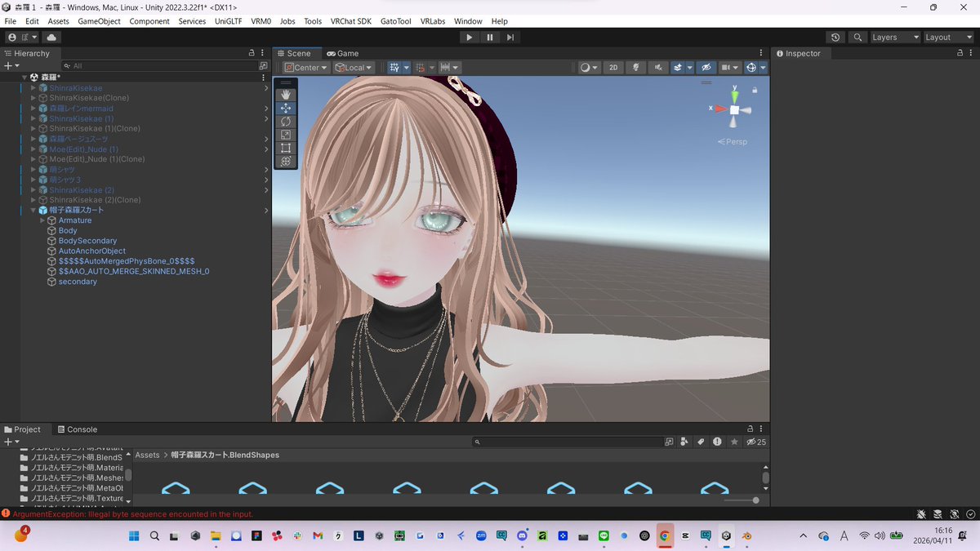The image size is (980, 551).
Task: Collapse the 帽子森羅スカート object
Action: coord(33,210)
